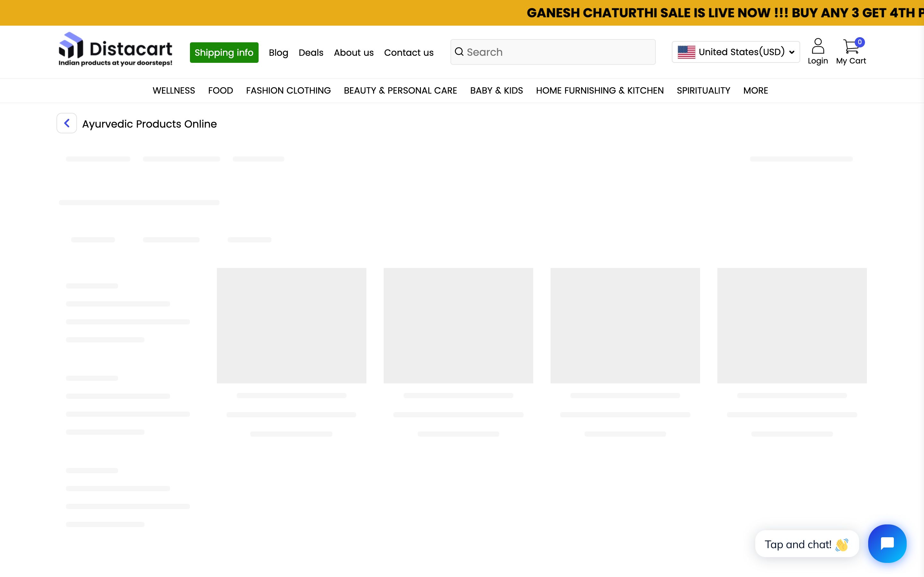
Task: Open the United States (USD) country dropdown
Action: point(735,52)
